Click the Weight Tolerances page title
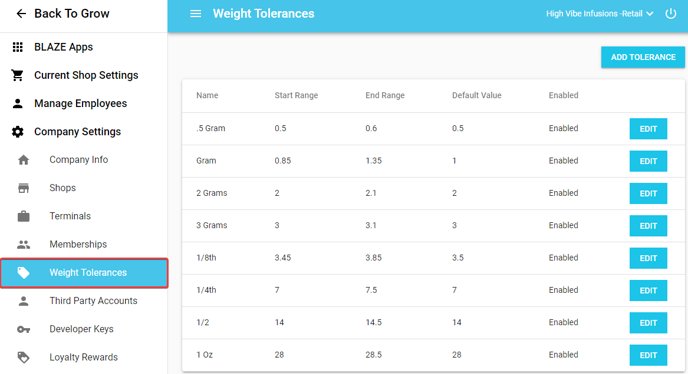 click(264, 14)
